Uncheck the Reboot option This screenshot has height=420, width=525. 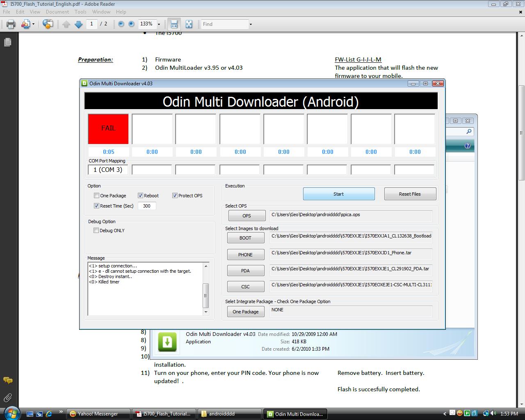tap(140, 196)
